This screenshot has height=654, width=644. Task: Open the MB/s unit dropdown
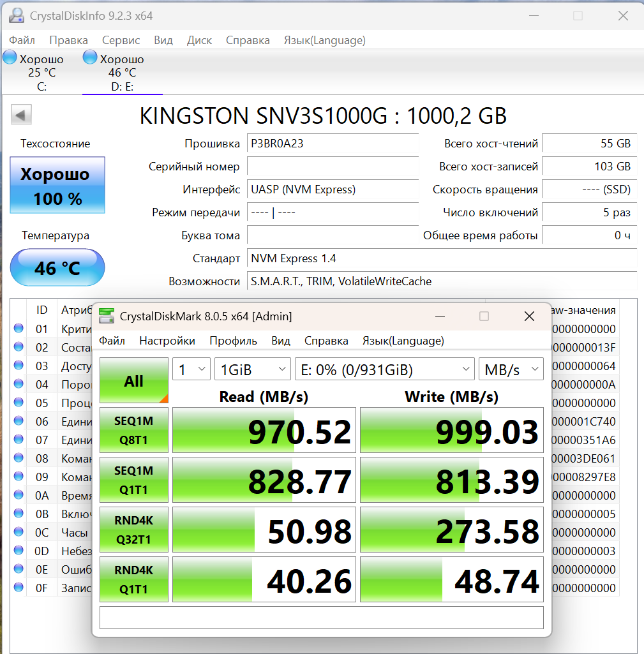(x=511, y=369)
